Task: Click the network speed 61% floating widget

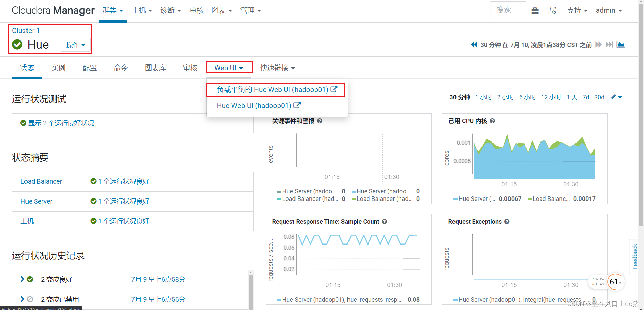Action: tap(606, 282)
